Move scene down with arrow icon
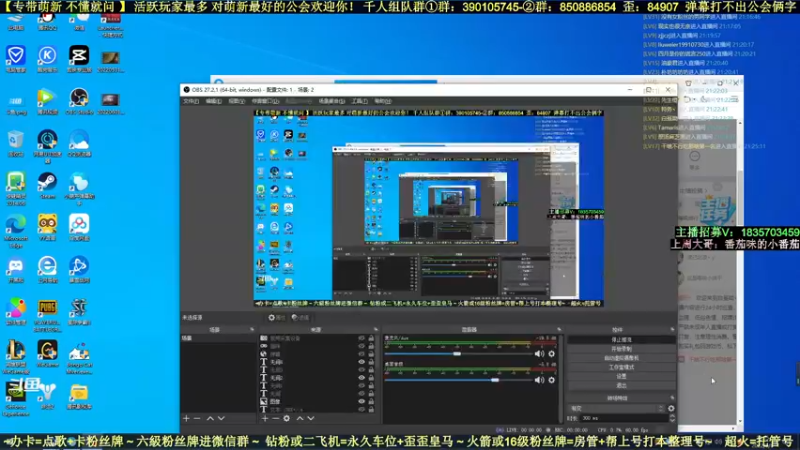The image size is (800, 450). click(221, 418)
